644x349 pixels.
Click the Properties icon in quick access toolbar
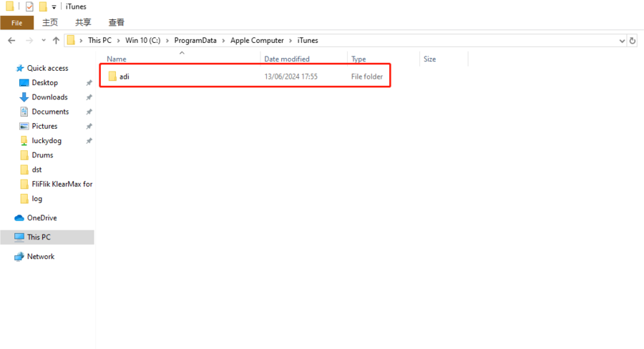click(x=29, y=6)
